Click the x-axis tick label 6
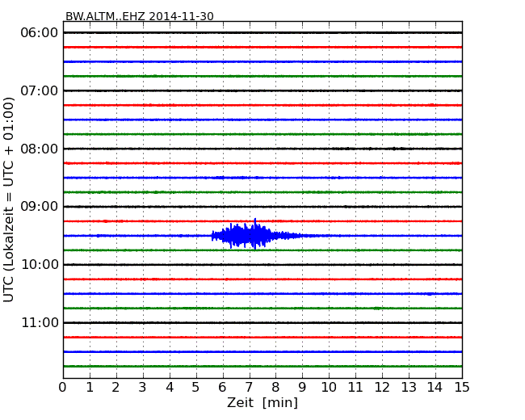This screenshot has width=525, height=420. click(x=222, y=387)
